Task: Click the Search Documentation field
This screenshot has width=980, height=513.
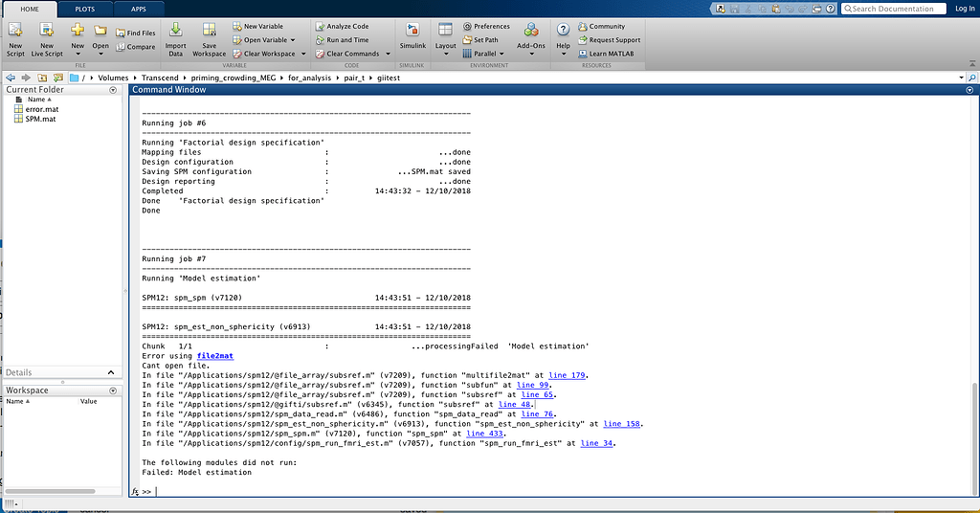Action: click(x=893, y=9)
